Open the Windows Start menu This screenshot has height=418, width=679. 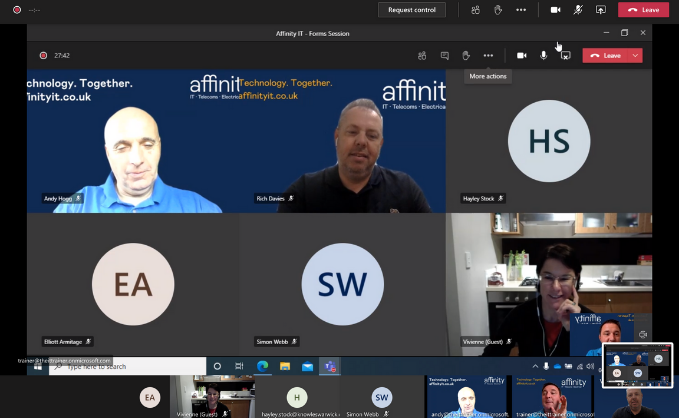[38, 366]
